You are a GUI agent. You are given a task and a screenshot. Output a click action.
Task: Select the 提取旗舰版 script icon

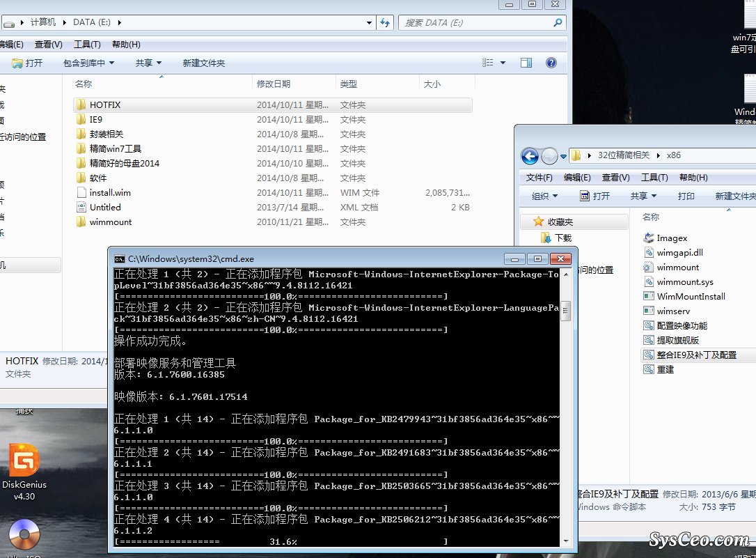649,340
